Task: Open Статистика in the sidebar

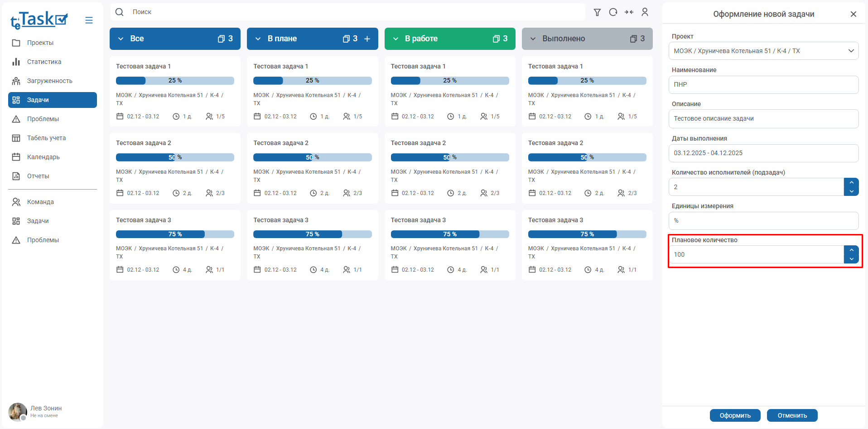Action: [44, 62]
